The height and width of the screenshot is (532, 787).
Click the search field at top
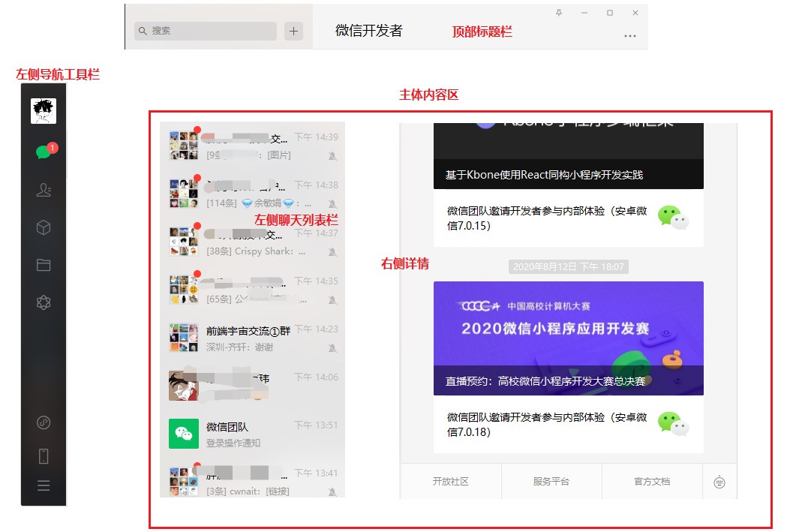[206, 31]
